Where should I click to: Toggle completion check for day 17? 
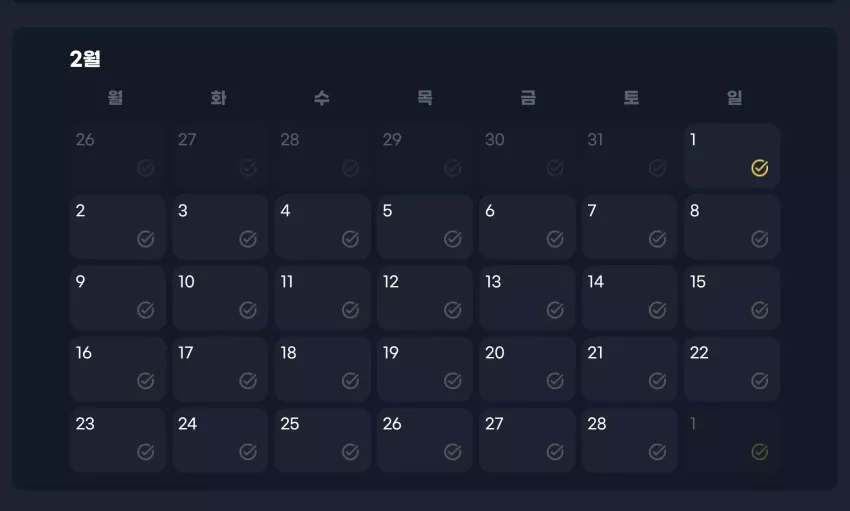248,381
